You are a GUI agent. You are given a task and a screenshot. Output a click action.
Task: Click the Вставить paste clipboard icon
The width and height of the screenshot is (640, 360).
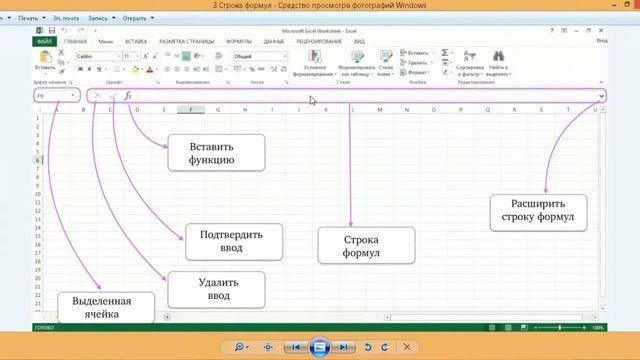pos(45,57)
